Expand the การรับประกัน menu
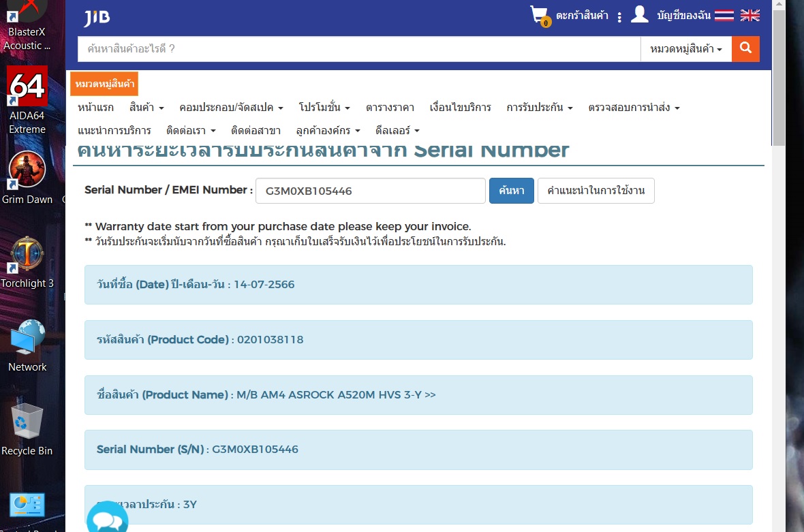The width and height of the screenshot is (804, 532). coord(540,108)
